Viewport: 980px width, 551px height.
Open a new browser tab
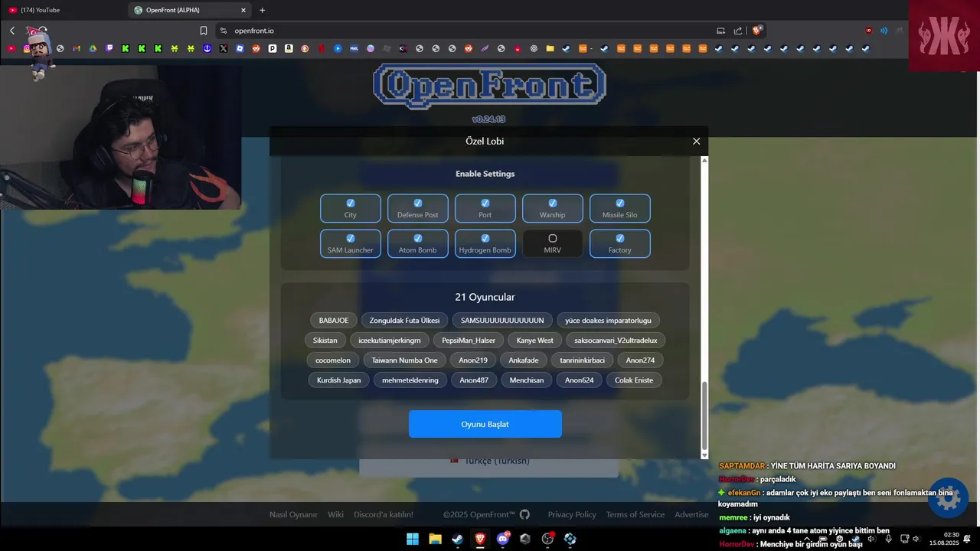tap(263, 10)
